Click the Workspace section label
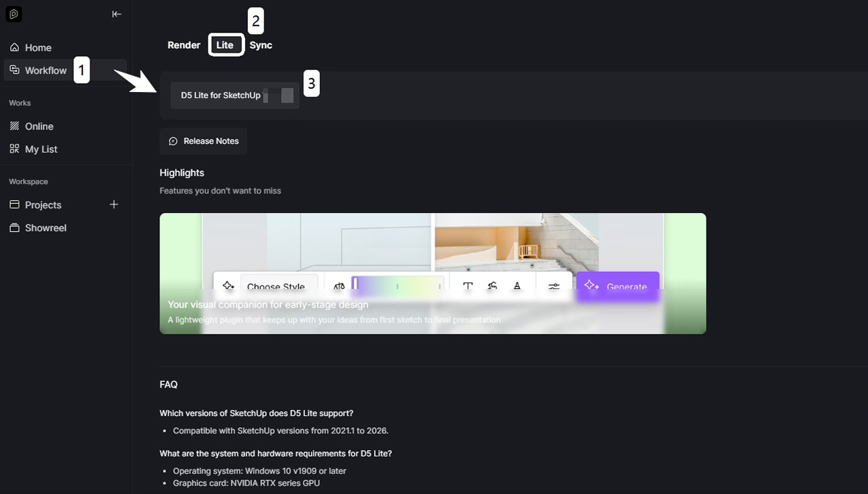 (x=28, y=182)
